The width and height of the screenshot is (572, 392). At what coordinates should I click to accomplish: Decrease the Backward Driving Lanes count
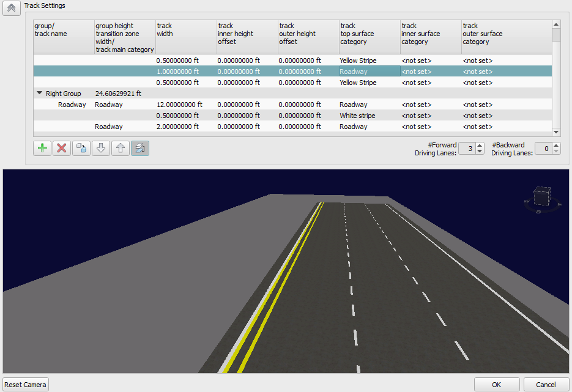coord(557,150)
